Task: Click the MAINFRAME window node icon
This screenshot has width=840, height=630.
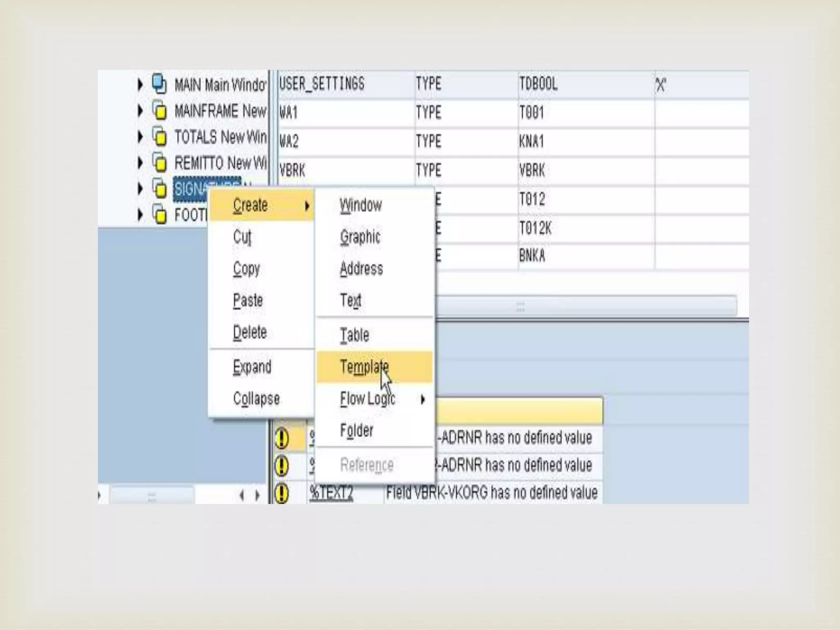Action: [159, 110]
